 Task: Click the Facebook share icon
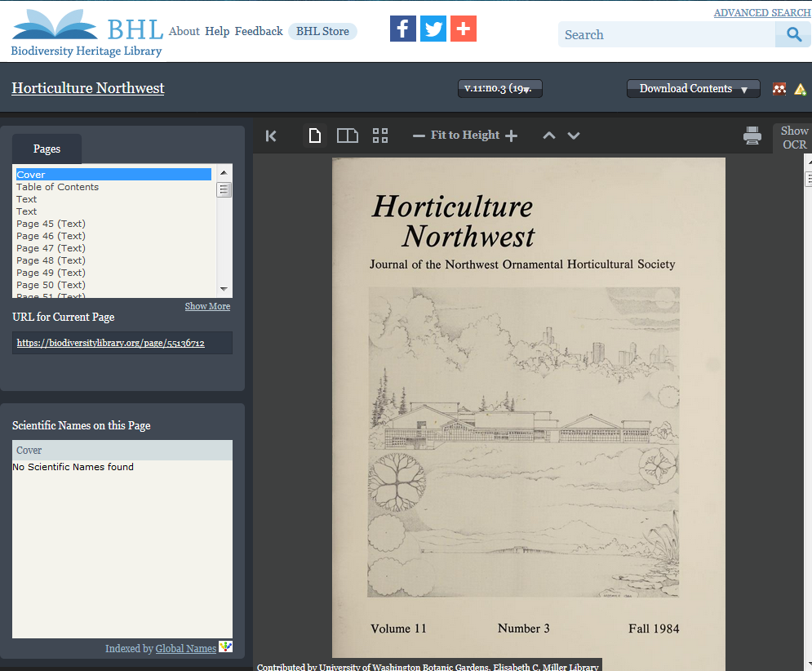[403, 29]
